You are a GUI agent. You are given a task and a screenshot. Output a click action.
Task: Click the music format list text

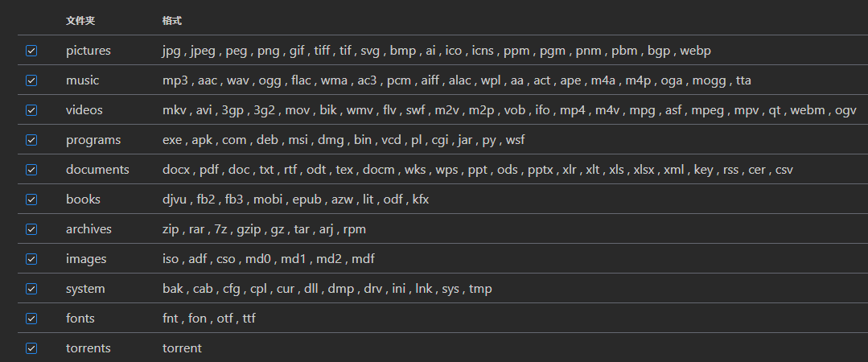pos(457,80)
